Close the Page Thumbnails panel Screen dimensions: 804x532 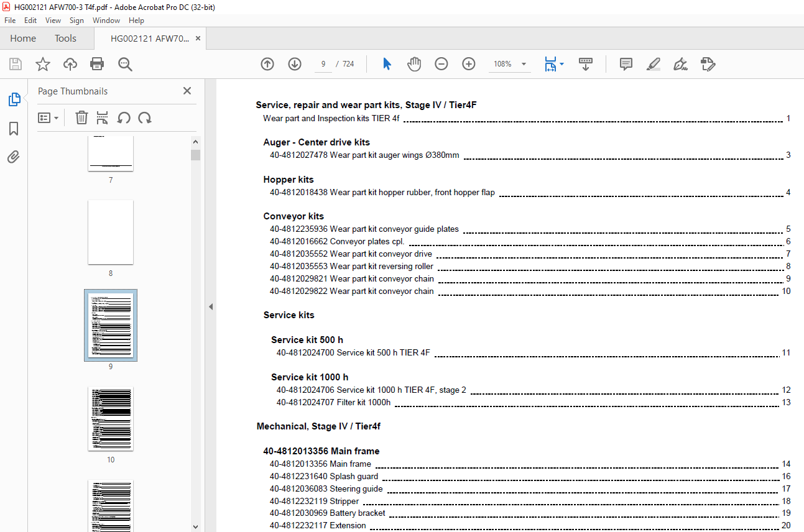pyautogui.click(x=187, y=91)
